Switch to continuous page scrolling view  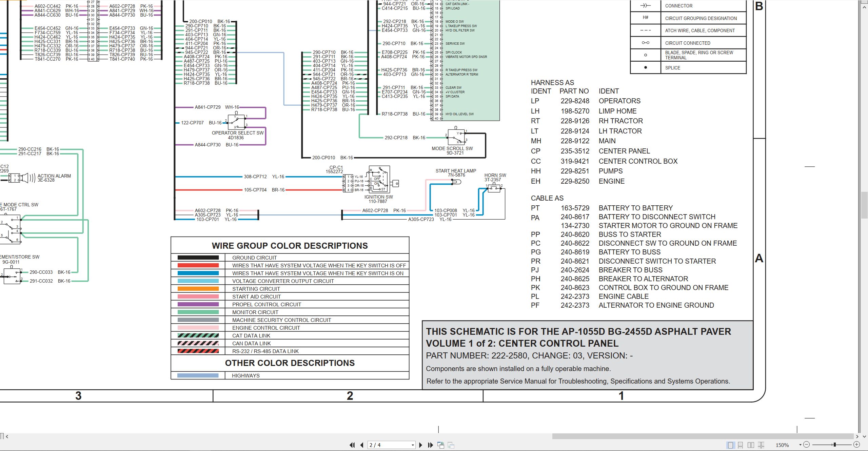(x=741, y=445)
